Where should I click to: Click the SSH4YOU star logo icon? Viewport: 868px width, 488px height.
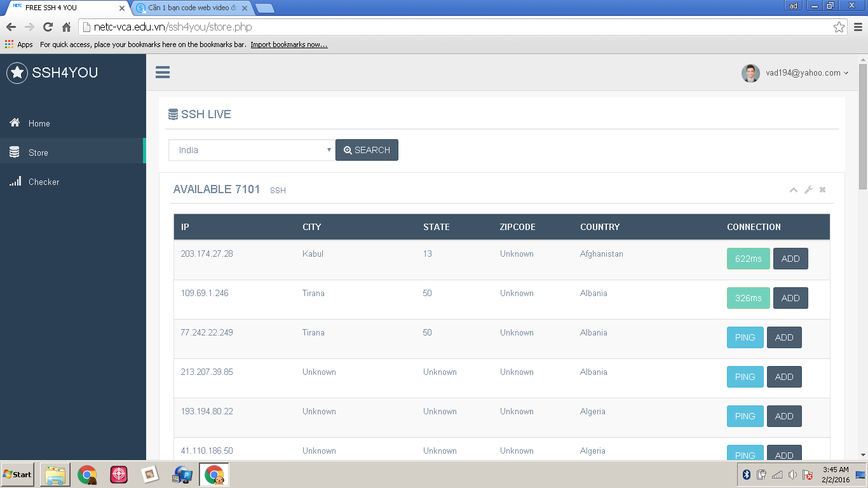(17, 73)
